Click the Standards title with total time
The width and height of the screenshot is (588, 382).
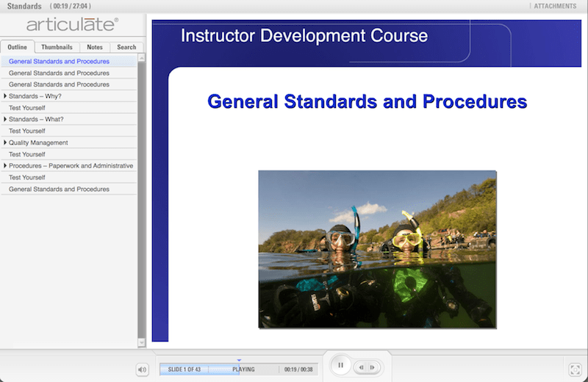click(49, 6)
